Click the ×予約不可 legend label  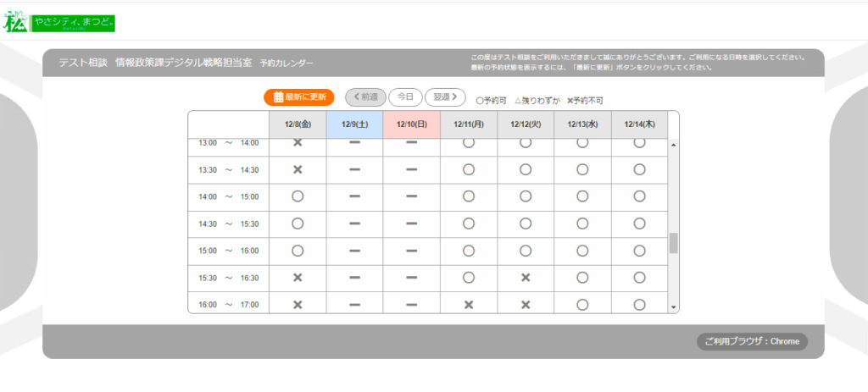pos(585,101)
